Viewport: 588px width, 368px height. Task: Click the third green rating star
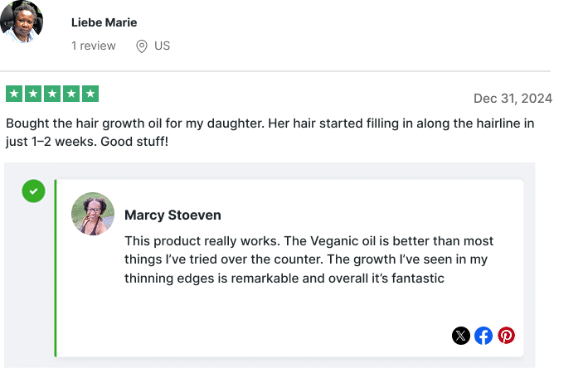[52, 94]
